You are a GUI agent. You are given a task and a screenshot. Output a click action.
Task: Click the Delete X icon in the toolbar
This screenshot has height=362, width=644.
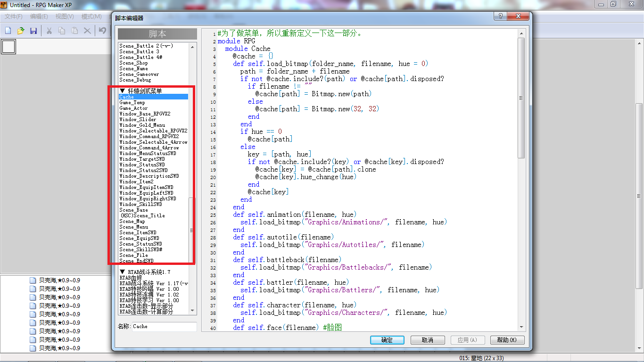87,31
